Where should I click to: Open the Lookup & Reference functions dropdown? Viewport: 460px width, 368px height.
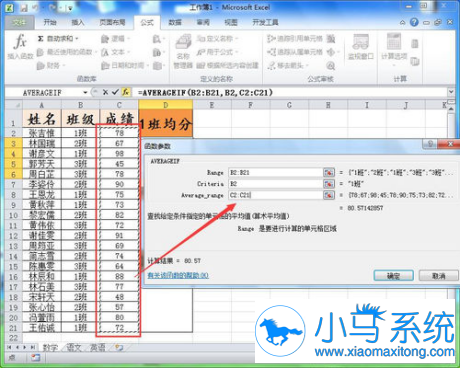pos(158,39)
